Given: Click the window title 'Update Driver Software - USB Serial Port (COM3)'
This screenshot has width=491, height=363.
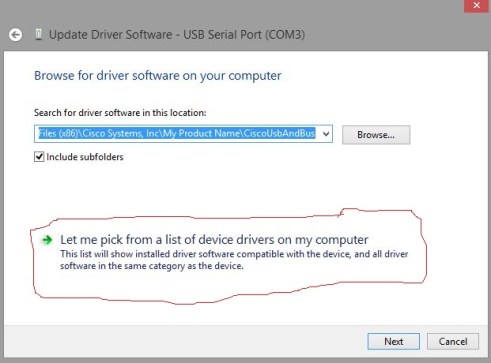Looking at the screenshot, I should coord(177,35).
